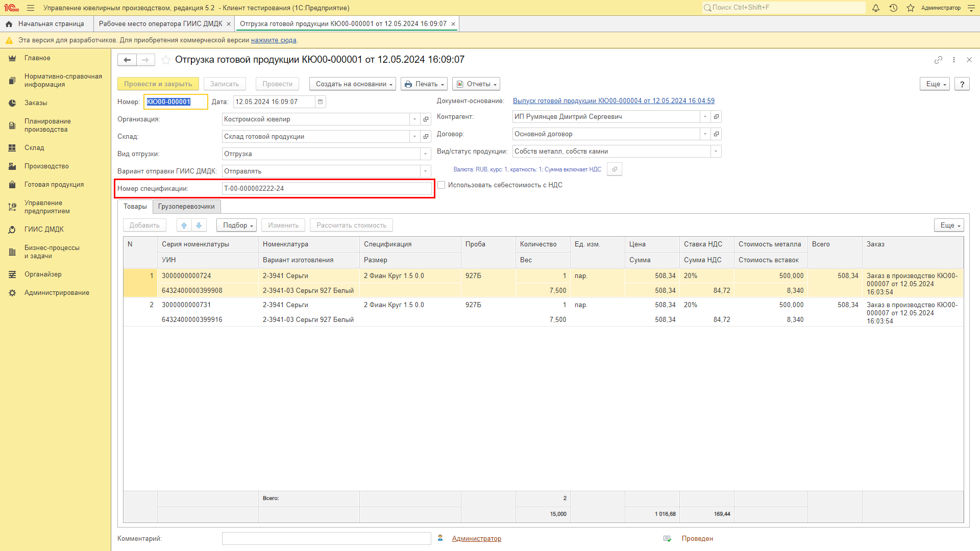The width and height of the screenshot is (980, 551).
Task: Click the Комментарий input field
Action: (x=327, y=538)
